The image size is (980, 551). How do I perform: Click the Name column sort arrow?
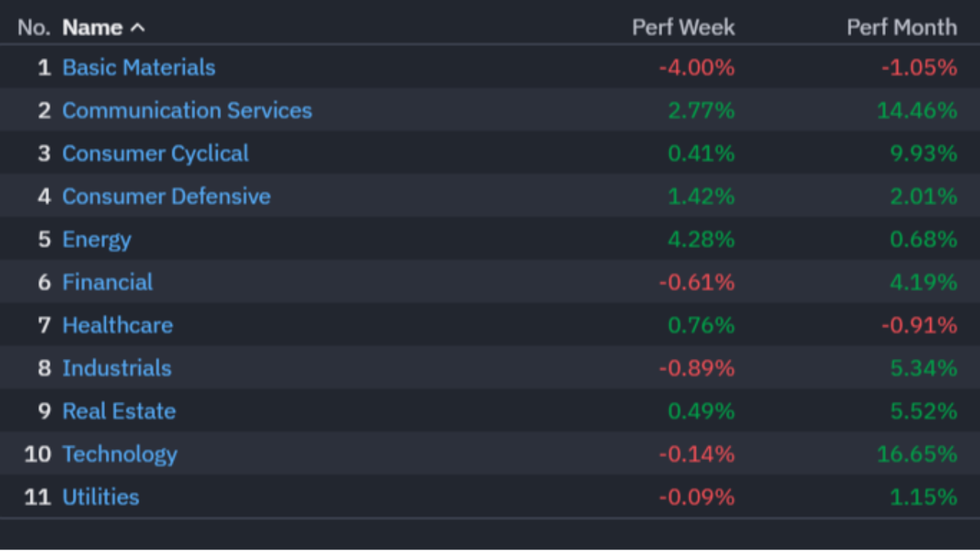pos(137,28)
